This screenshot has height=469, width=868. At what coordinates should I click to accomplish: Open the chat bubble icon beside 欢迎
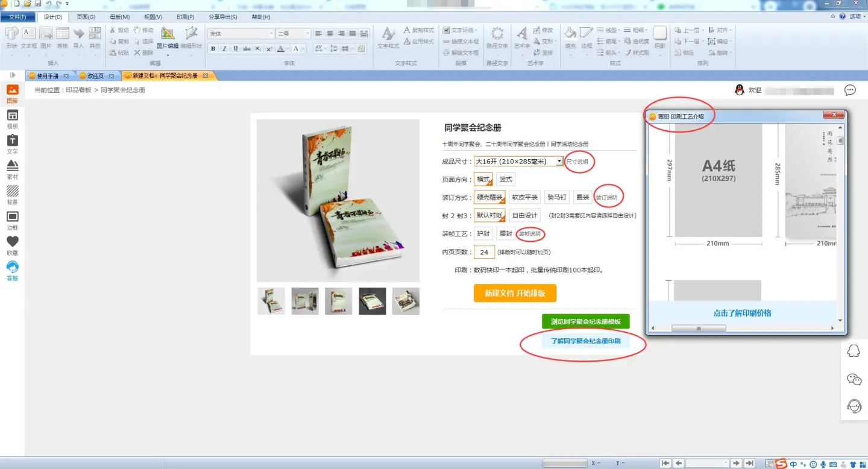coord(850,90)
